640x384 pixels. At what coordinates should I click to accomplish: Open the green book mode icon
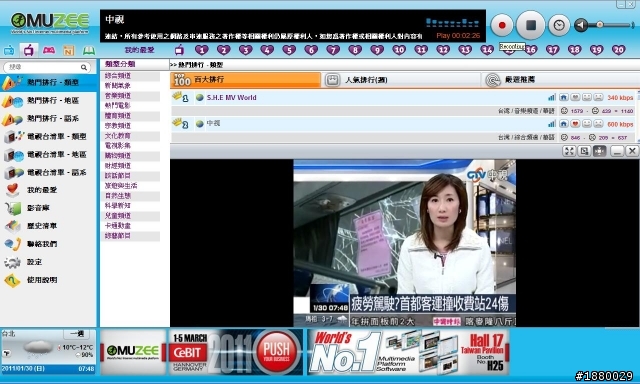(89, 51)
